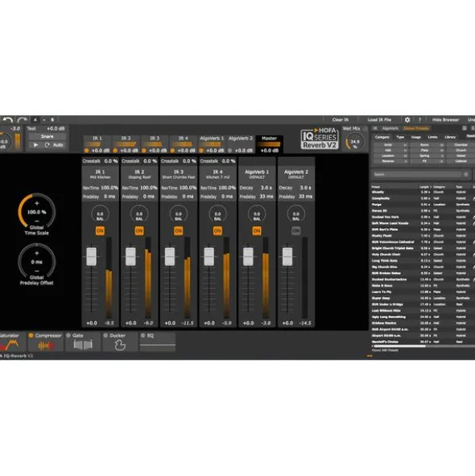
Task: Copy A to B with arrow
Action: [43, 120]
